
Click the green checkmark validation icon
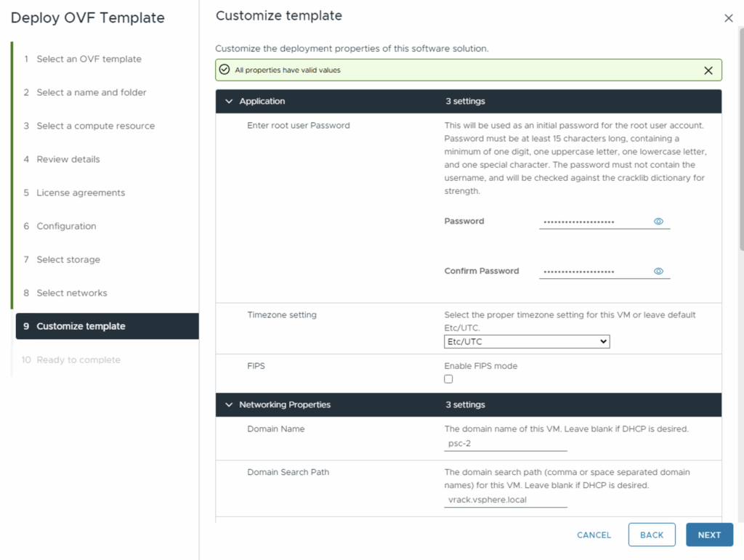(225, 70)
